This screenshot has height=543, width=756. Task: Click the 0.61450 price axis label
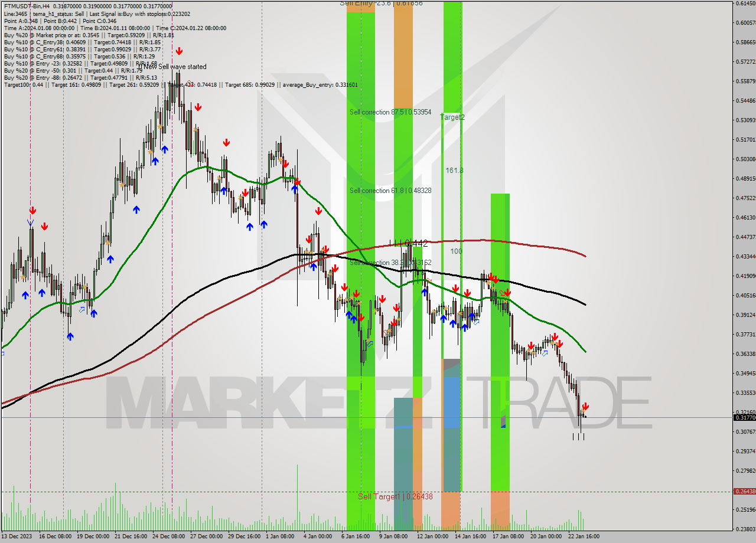(x=745, y=4)
